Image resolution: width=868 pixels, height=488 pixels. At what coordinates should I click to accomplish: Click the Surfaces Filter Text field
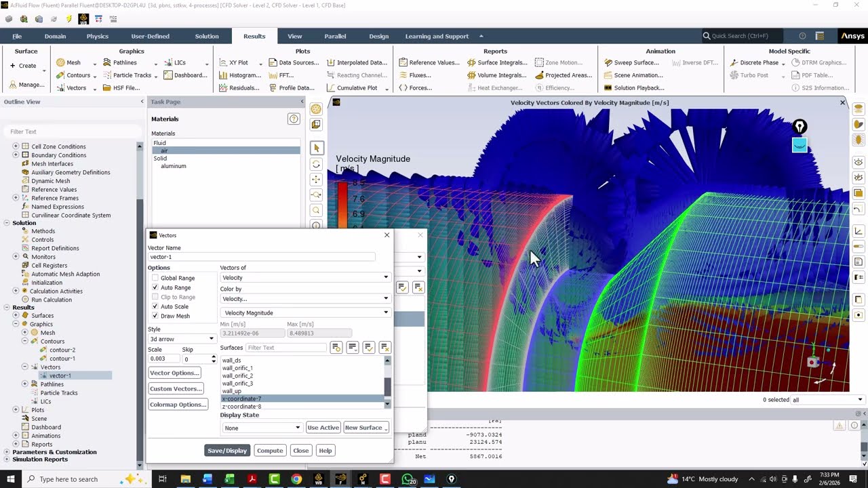click(286, 348)
